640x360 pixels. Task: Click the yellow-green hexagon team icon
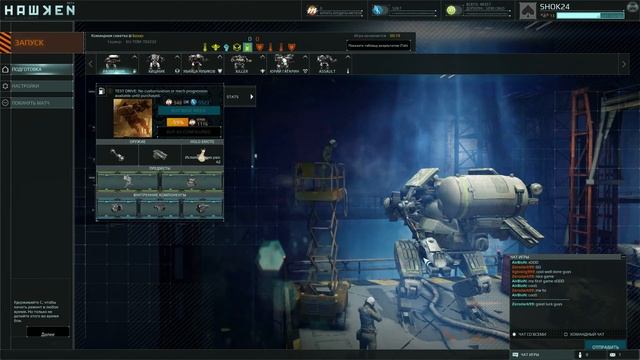[237, 47]
